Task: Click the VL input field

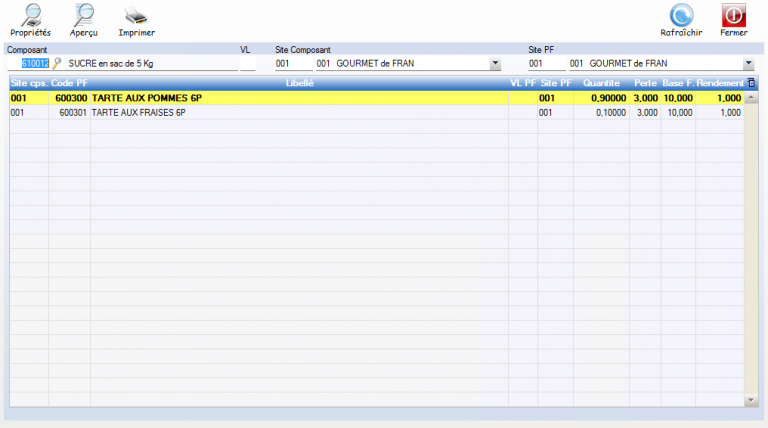Action: click(x=248, y=63)
